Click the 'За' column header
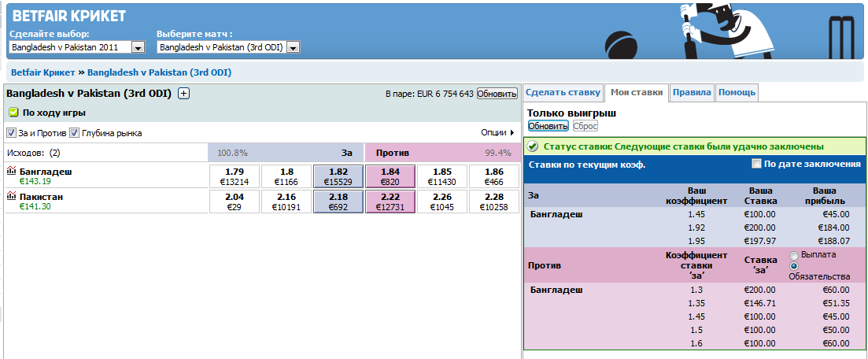This screenshot has width=868, height=359. (347, 153)
